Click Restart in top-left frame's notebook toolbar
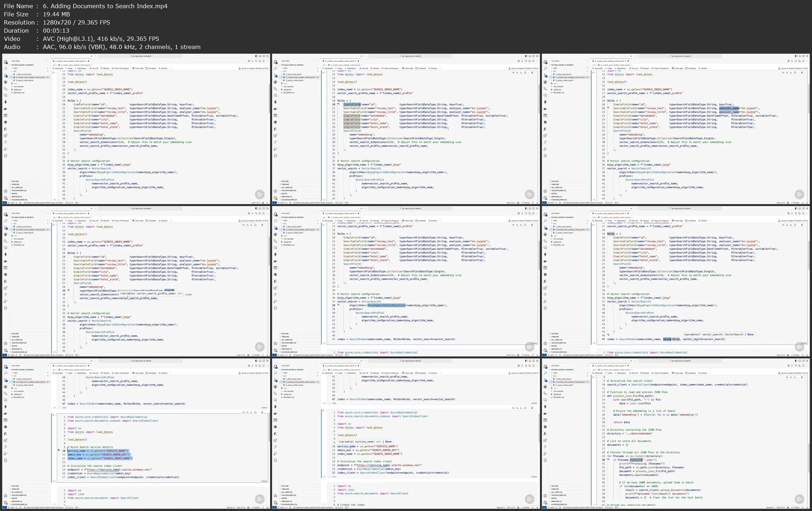 (105, 68)
